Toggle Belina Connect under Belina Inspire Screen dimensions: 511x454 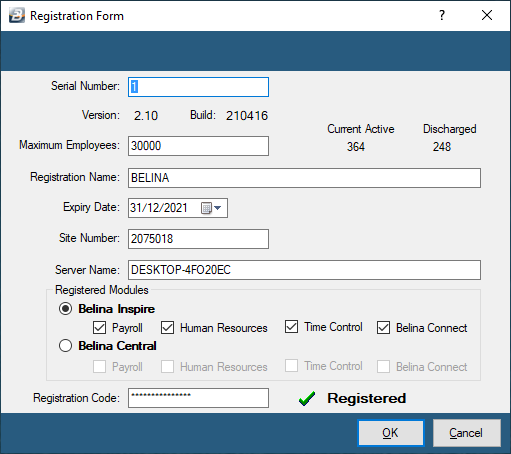pos(383,328)
